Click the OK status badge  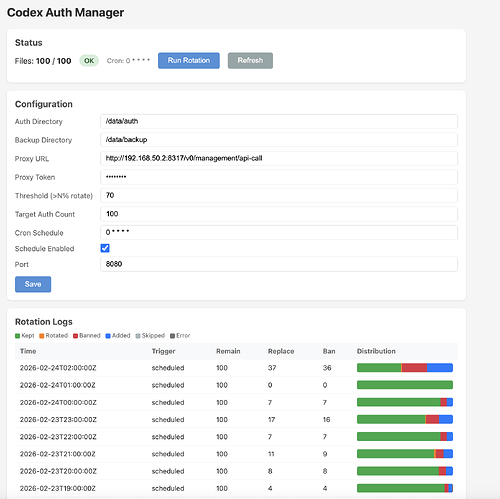[89, 61]
